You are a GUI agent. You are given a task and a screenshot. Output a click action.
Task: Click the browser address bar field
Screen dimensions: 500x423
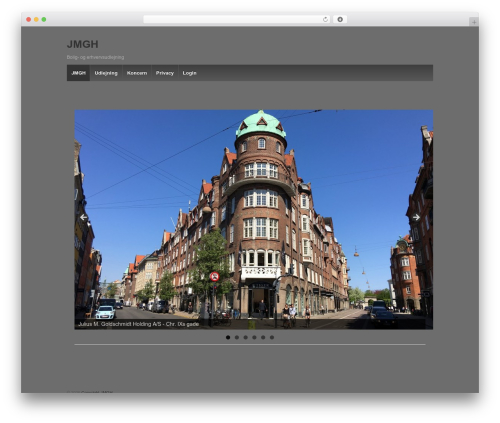[237, 19]
